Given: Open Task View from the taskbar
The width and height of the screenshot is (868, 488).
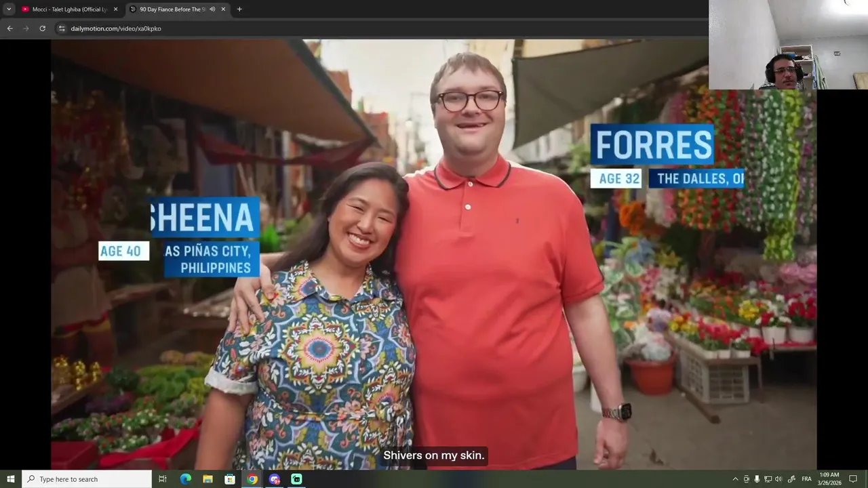Looking at the screenshot, I should pos(163,479).
